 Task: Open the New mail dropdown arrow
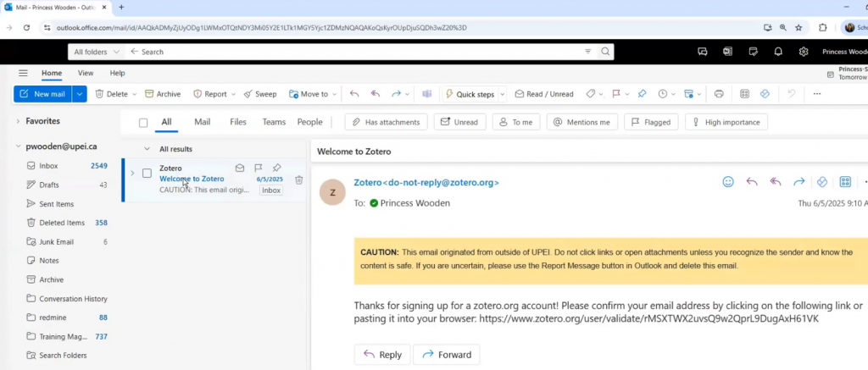[80, 94]
